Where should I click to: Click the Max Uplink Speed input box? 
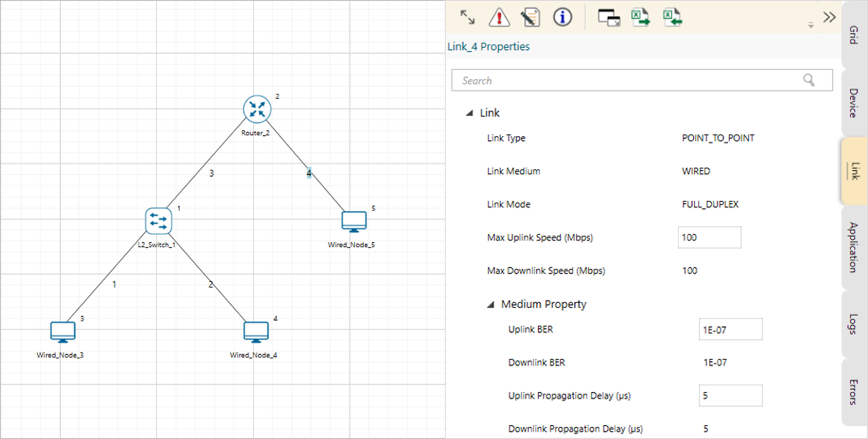click(710, 238)
